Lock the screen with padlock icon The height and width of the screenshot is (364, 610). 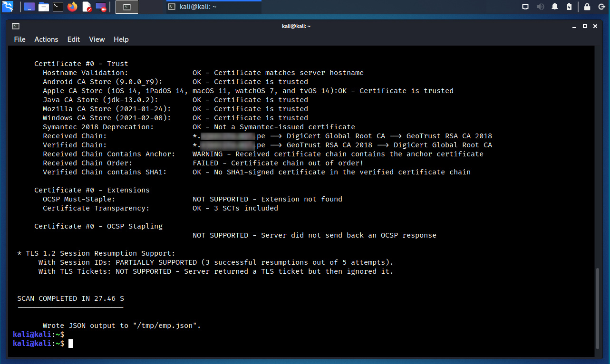[x=587, y=7]
